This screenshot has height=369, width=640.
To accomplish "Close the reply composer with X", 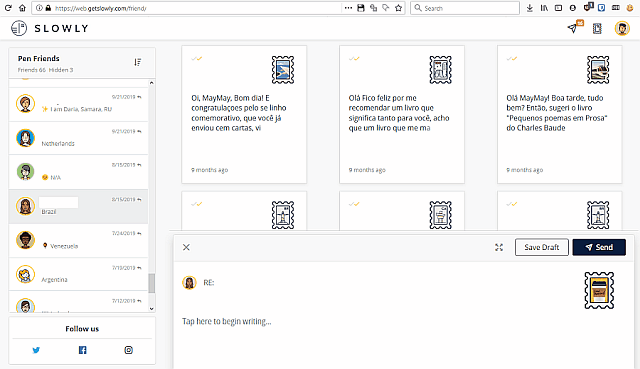I will click(x=186, y=247).
